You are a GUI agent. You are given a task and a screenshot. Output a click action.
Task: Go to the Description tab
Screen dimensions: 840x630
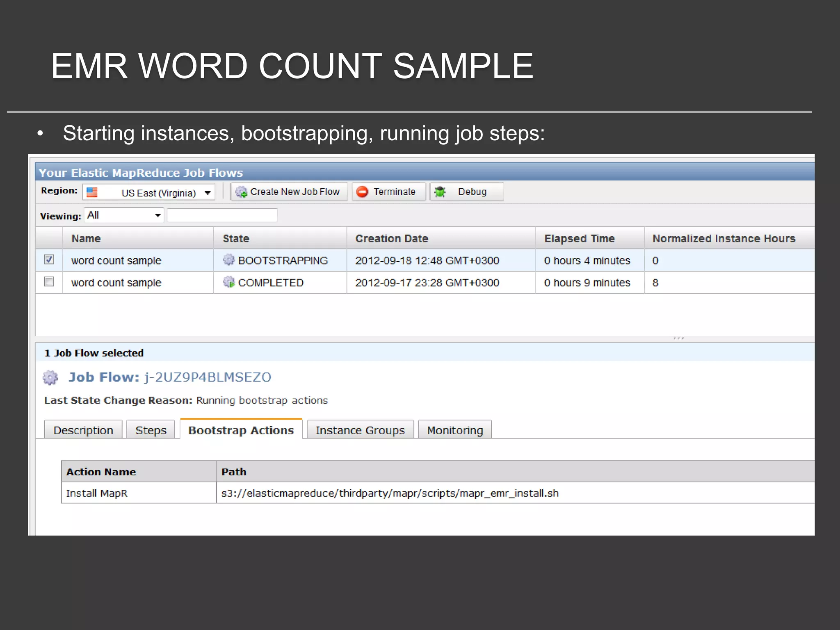pos(83,430)
